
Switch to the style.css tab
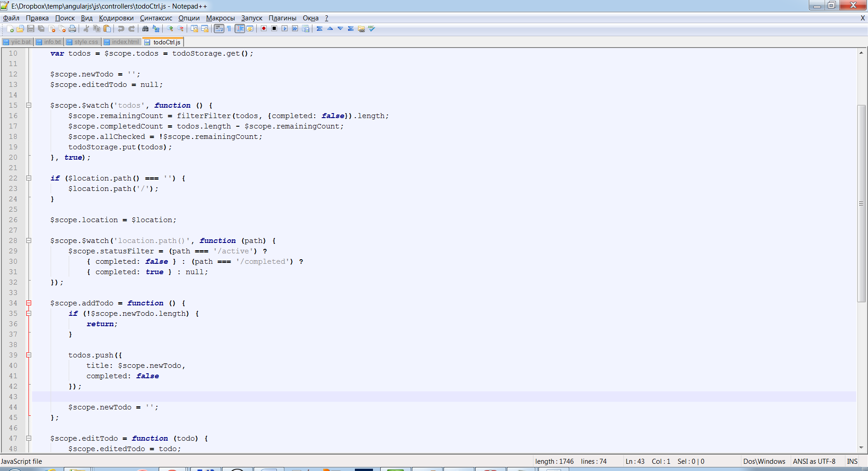[x=82, y=42]
